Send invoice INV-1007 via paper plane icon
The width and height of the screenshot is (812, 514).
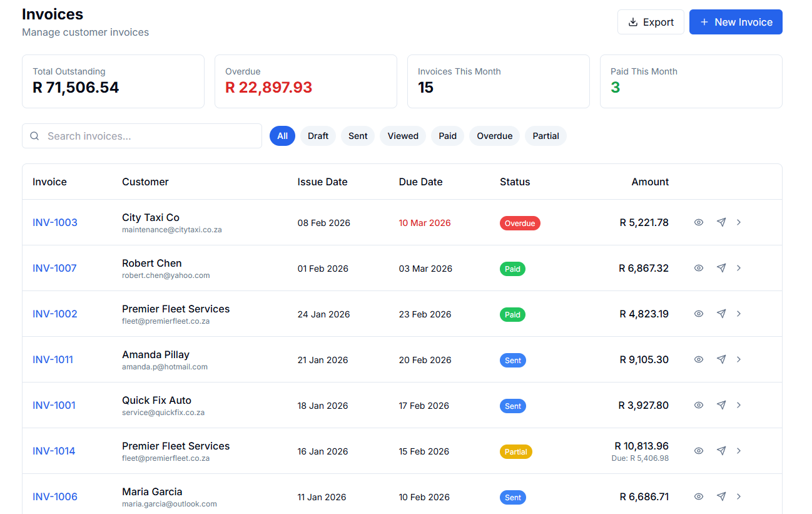pos(721,268)
